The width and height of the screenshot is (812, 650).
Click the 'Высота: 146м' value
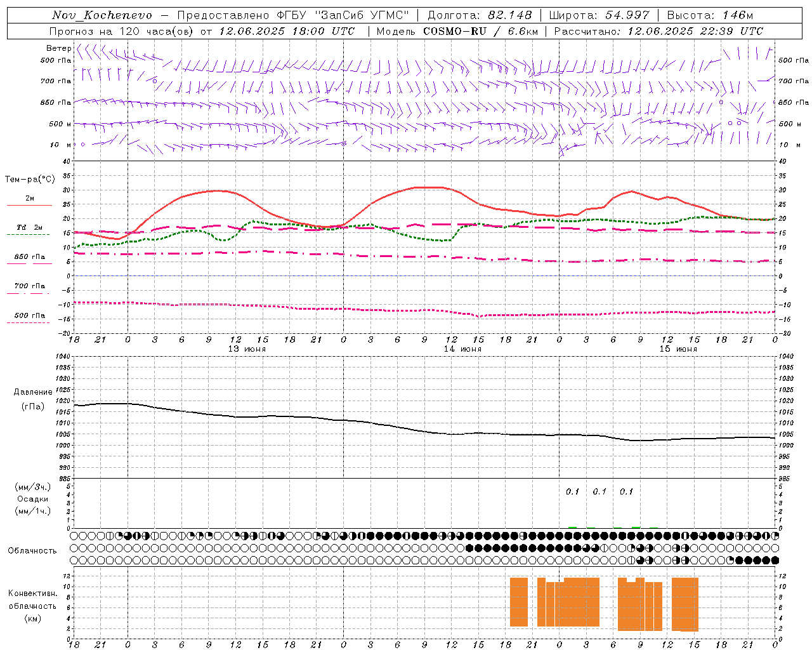click(710, 15)
